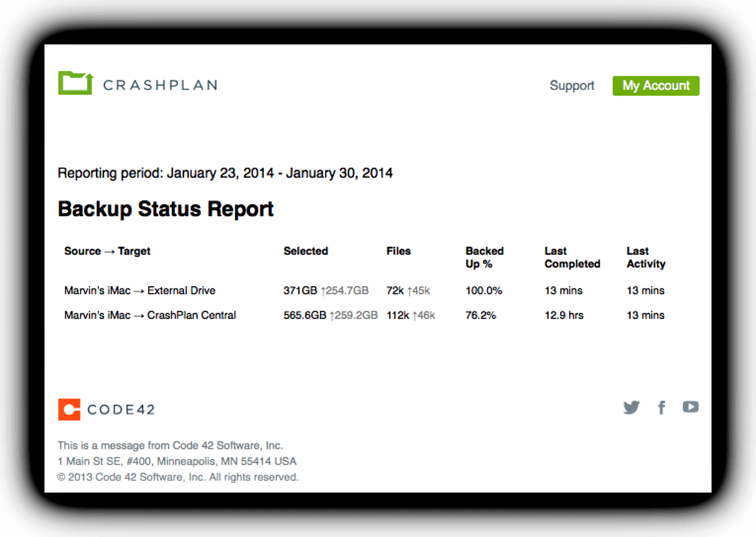756x537 pixels.
Task: Click the Facebook icon
Action: 661,407
